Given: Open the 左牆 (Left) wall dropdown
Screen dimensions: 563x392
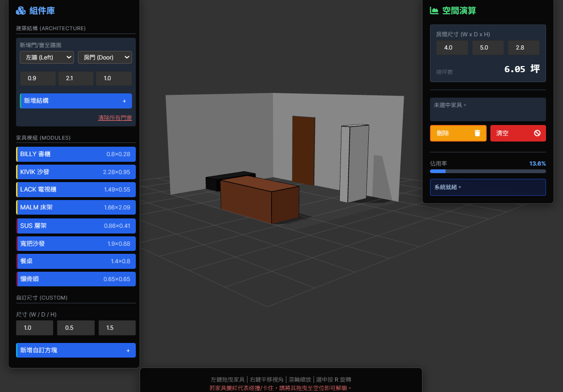Looking at the screenshot, I should pyautogui.click(x=47, y=57).
